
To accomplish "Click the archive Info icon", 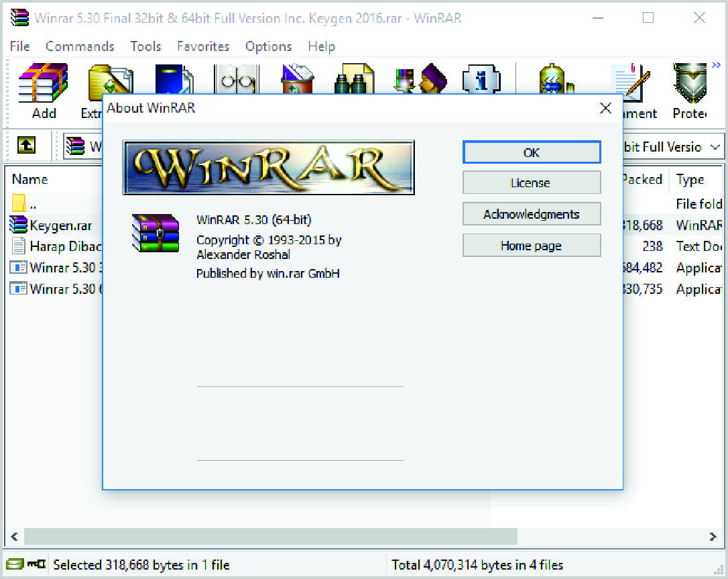I will (x=480, y=79).
